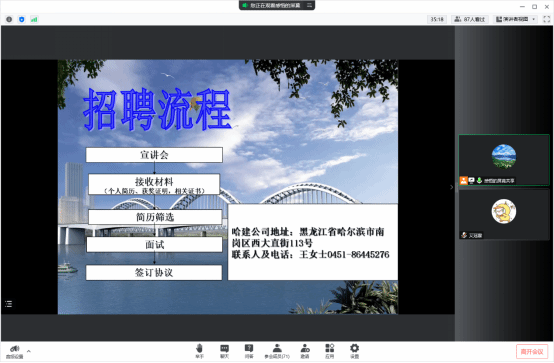
Task: Collapse the participant video side panel
Action: 452,187
